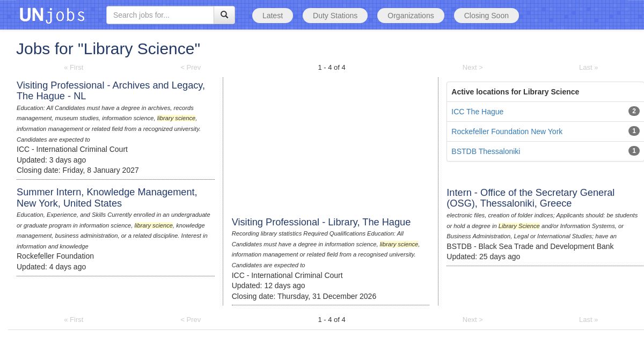Select Rockefeller Foundation New York location
The width and height of the screenshot is (644, 337).
pyautogui.click(x=507, y=131)
